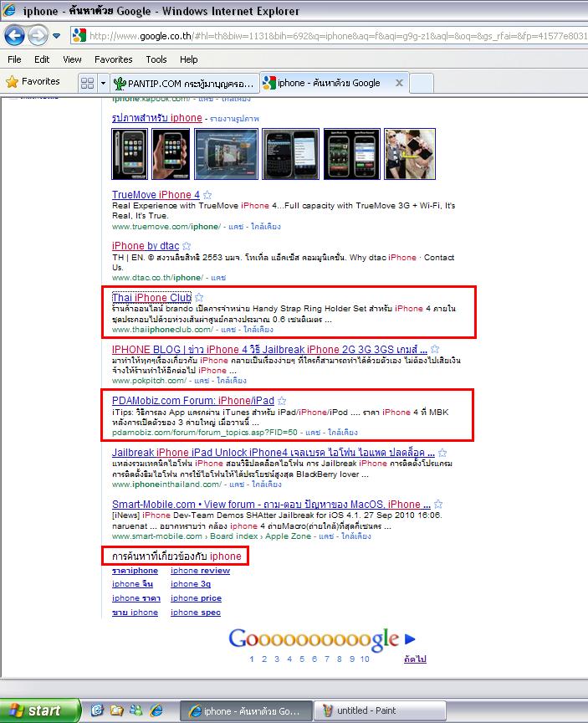The width and height of the screenshot is (588, 723).
Task: Open the File menu
Action: click(14, 59)
